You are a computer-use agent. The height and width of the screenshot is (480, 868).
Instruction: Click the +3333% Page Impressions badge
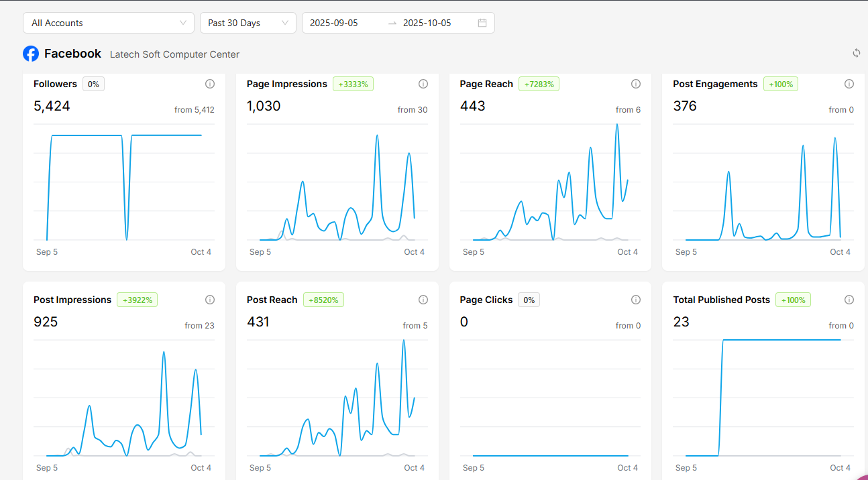click(353, 84)
